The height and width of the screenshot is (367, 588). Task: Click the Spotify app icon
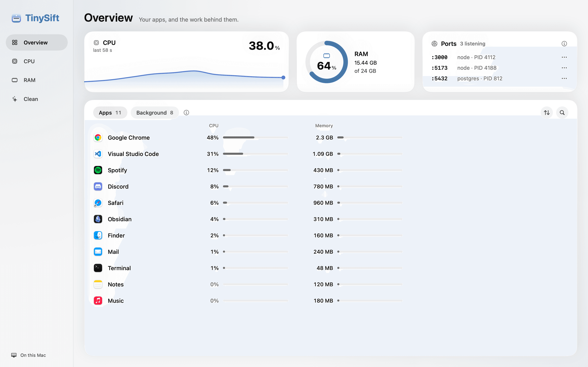(98, 170)
